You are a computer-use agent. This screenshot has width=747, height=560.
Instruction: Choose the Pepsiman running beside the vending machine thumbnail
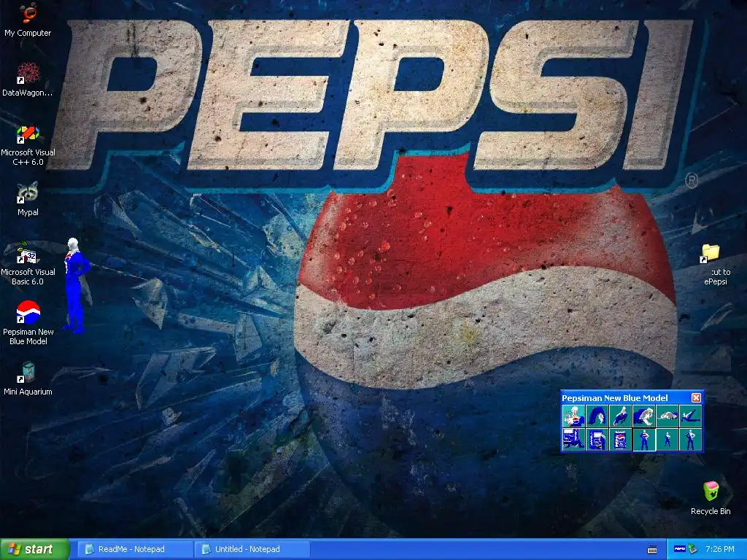[x=573, y=439]
